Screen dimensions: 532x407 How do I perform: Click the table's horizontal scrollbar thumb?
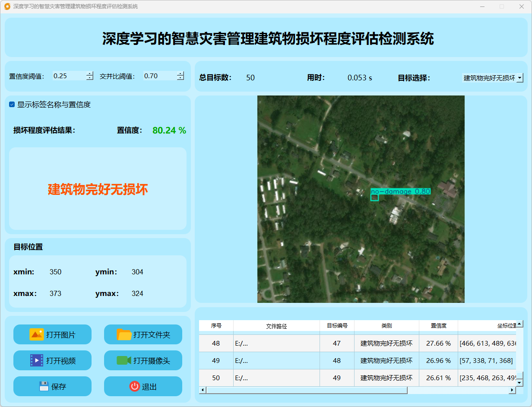tap(307, 390)
